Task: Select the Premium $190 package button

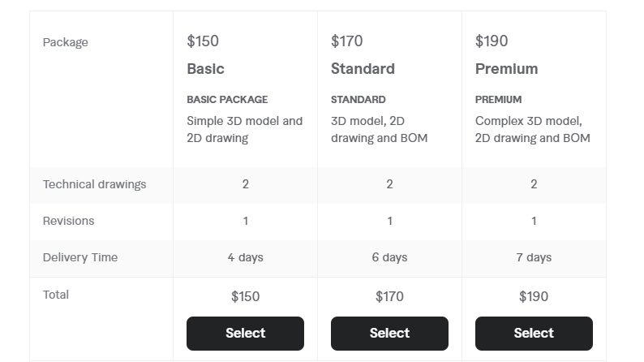Action: point(534,334)
